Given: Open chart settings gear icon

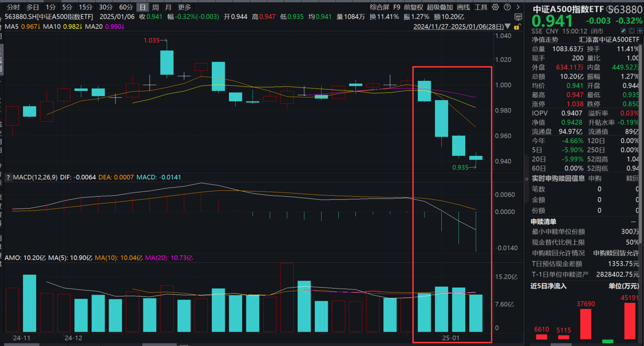Looking at the screenshot, I should coord(495,7).
